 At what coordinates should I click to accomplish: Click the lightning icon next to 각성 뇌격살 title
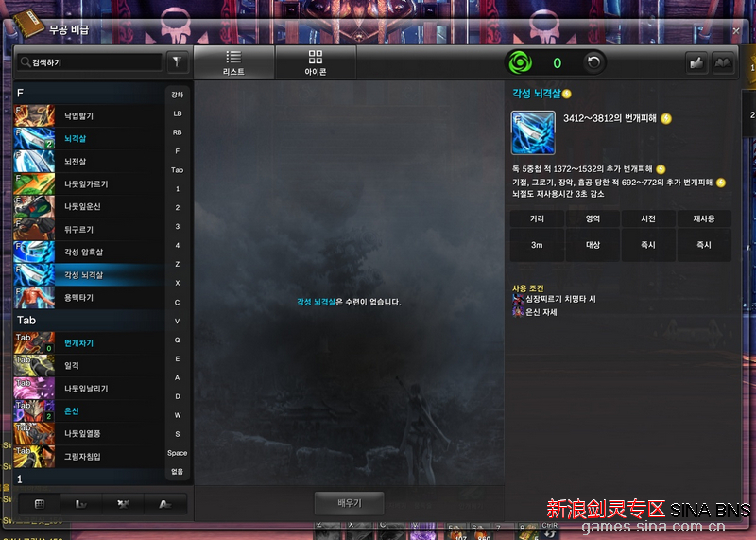pyautogui.click(x=567, y=95)
